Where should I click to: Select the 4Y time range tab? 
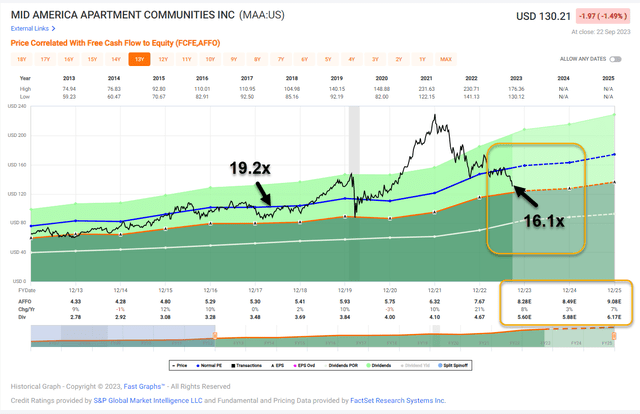(x=352, y=59)
